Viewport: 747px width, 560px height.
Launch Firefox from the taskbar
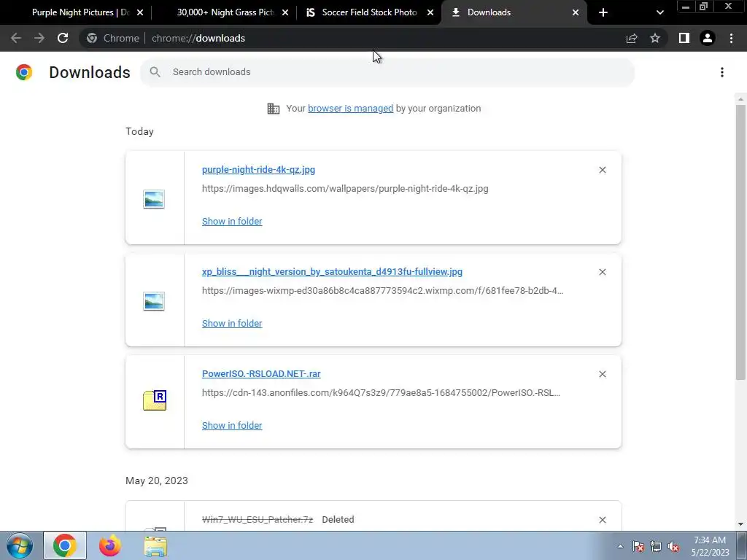tap(110, 545)
